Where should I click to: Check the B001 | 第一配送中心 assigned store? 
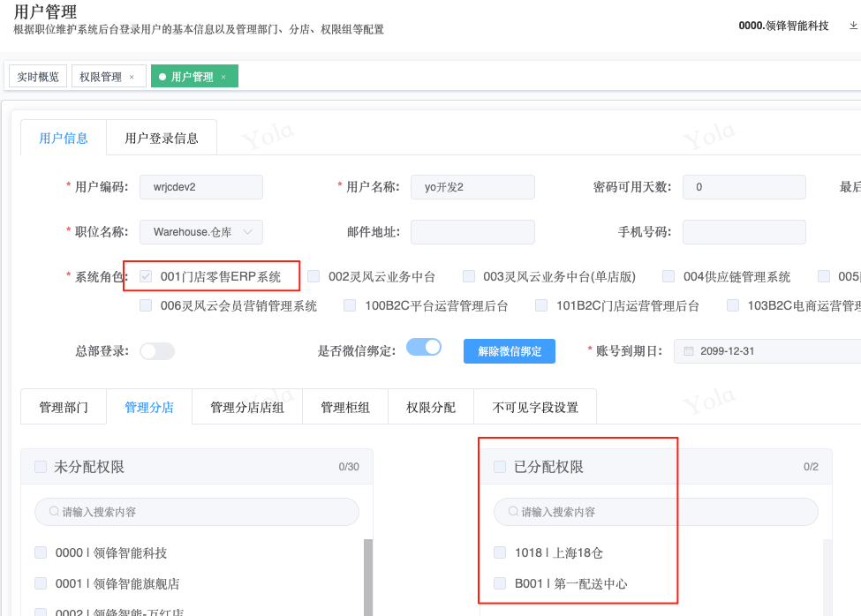(x=500, y=583)
